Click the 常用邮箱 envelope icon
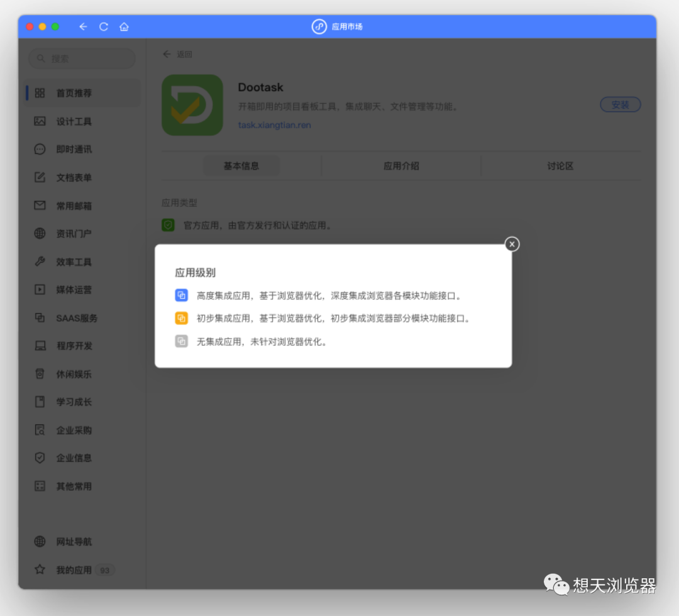This screenshot has width=679, height=616. (x=40, y=205)
